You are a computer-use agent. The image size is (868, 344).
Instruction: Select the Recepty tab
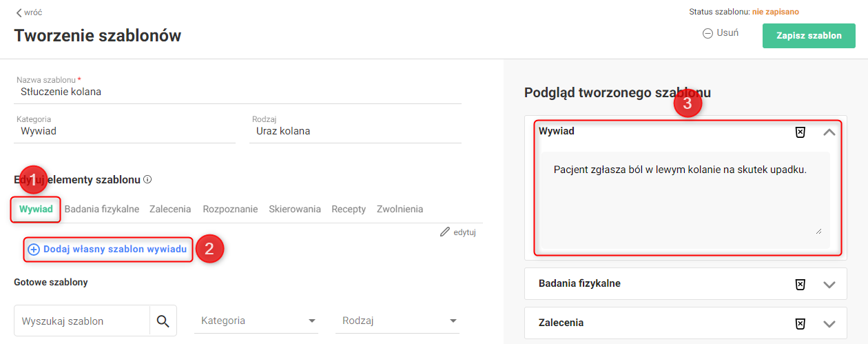(349, 209)
